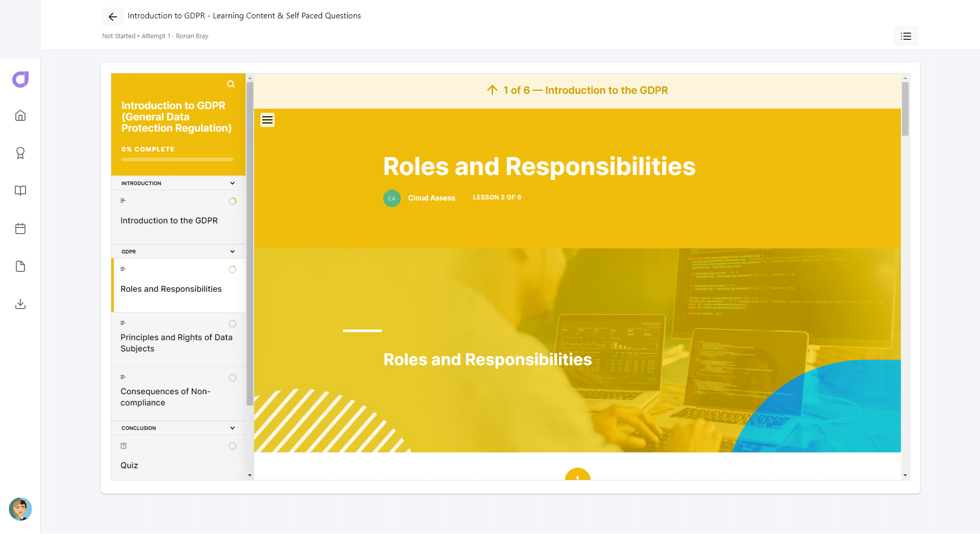Image resolution: width=980 pixels, height=534 pixels.
Task: Open the Consequences of Non-compliance lesson
Action: pos(179,394)
